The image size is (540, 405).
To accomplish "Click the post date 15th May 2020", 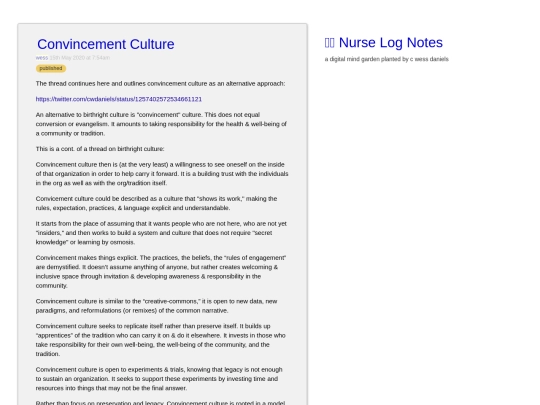I will tap(80, 58).
